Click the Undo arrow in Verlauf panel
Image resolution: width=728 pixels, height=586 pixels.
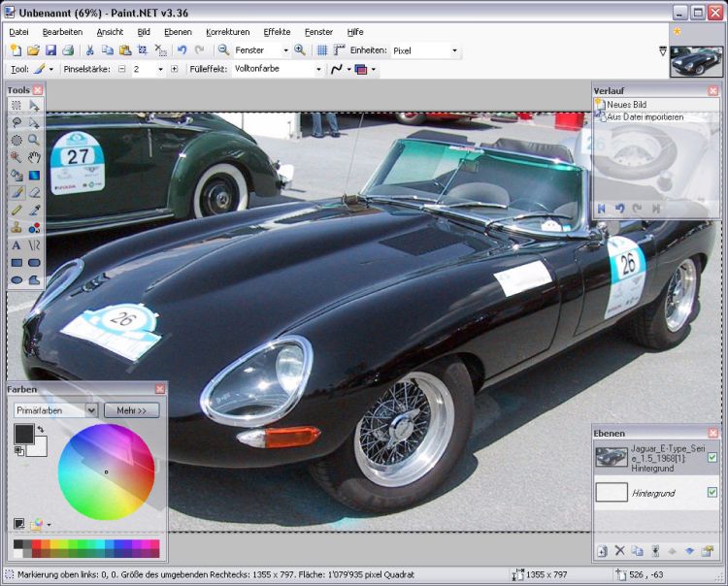pos(619,209)
